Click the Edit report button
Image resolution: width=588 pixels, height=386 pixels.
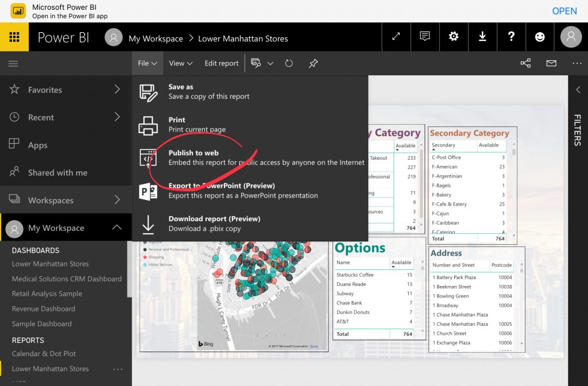(221, 63)
